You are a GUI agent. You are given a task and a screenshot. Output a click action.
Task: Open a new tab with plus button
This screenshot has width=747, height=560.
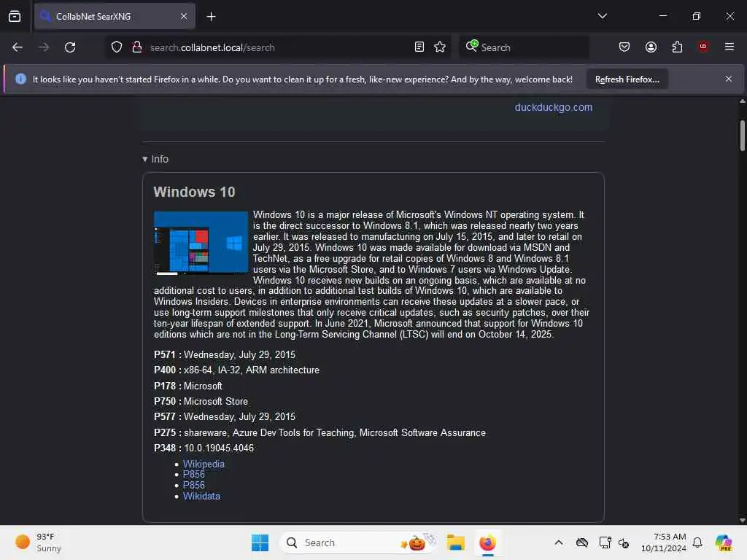(211, 17)
